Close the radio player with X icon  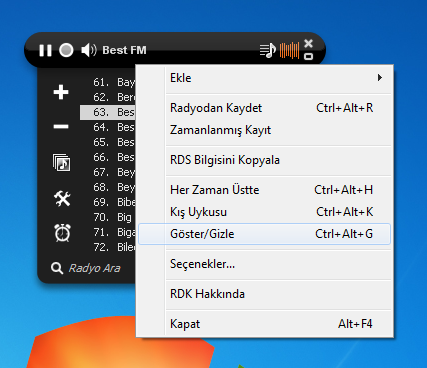(x=309, y=43)
